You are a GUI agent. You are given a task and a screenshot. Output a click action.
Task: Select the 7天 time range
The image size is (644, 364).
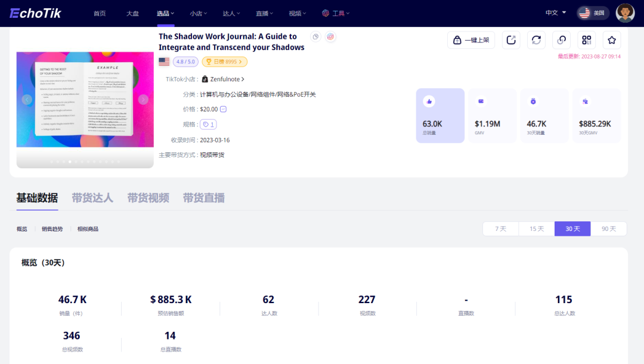500,229
